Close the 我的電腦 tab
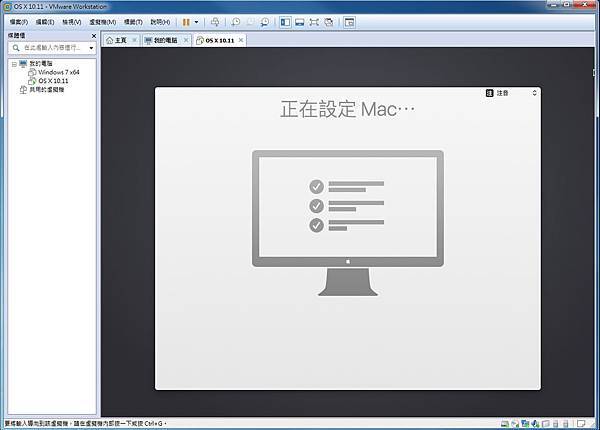The height and width of the screenshot is (430, 600). tap(186, 40)
